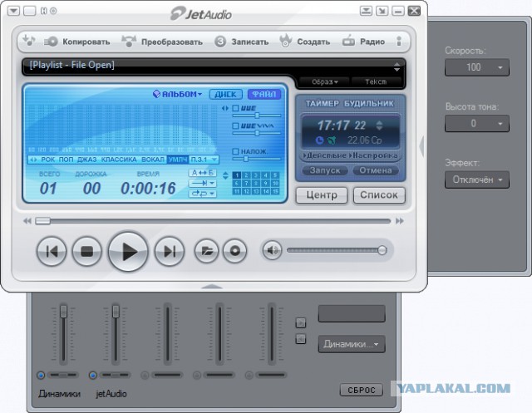Viewport: 532px width, 413px height.
Task: Open the Радио broadcasting tool
Action: 363,42
